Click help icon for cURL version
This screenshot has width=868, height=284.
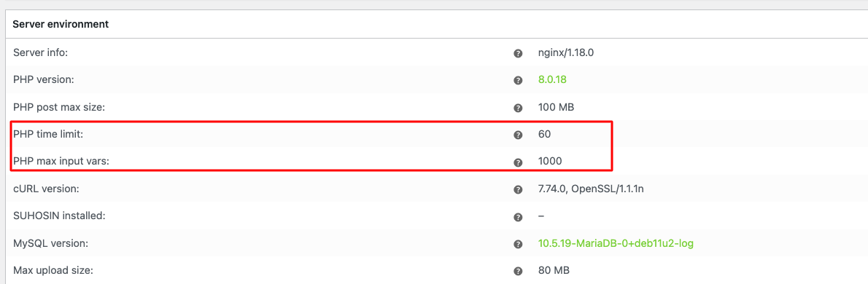pyautogui.click(x=518, y=189)
